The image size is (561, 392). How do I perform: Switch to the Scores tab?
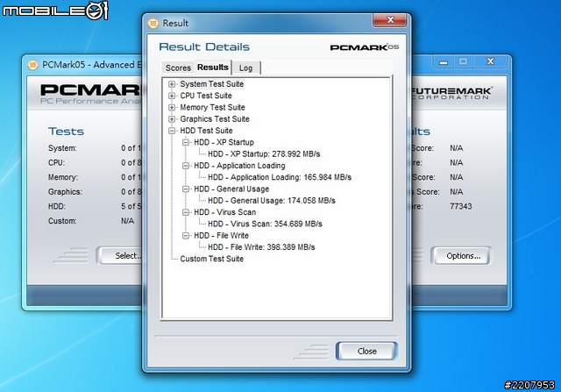178,68
